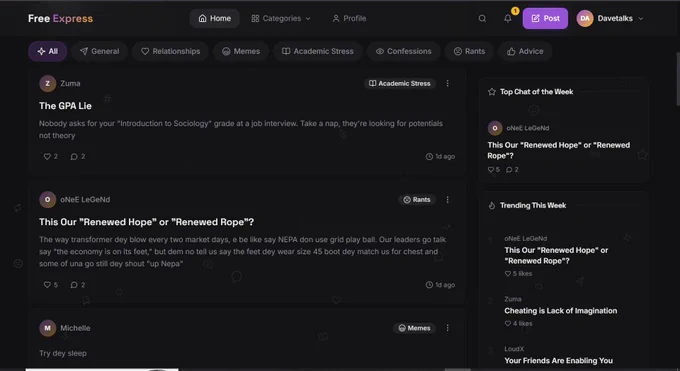680x371 pixels.
Task: Click 4 likes under Cheating is Lack of Imagination
Action: (518, 323)
